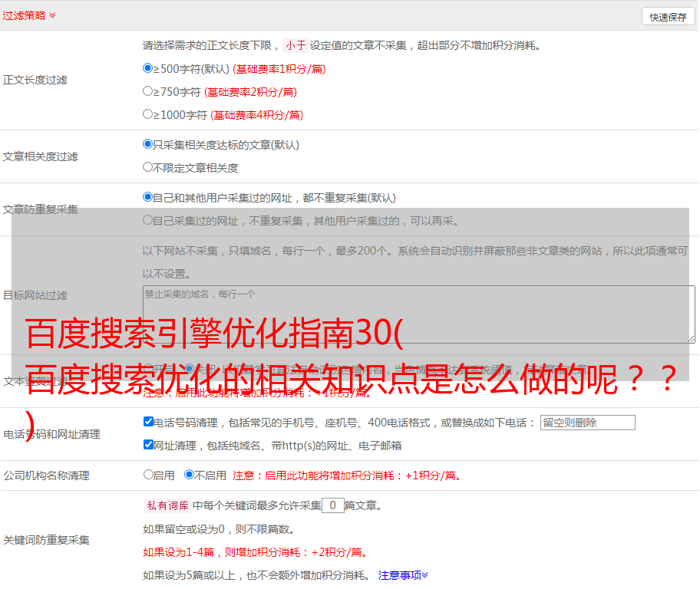Click the 文章相关度过滤 row label
This screenshot has width=700, height=589.
click(x=41, y=156)
